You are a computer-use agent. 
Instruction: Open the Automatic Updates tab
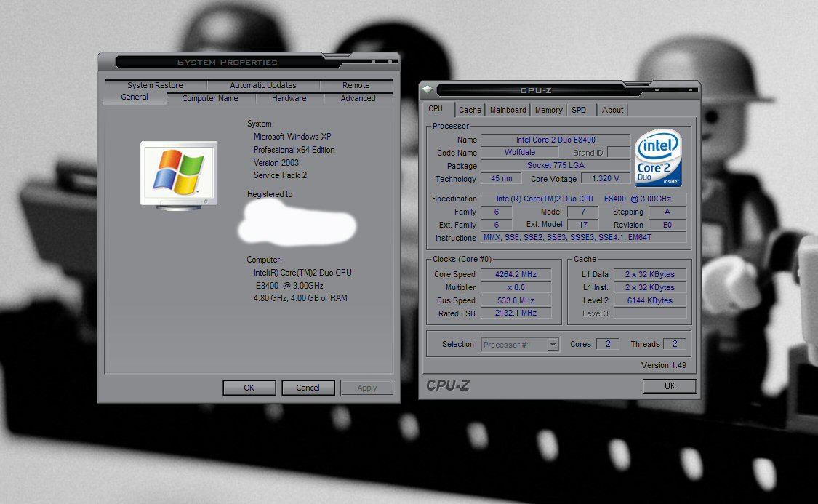263,85
